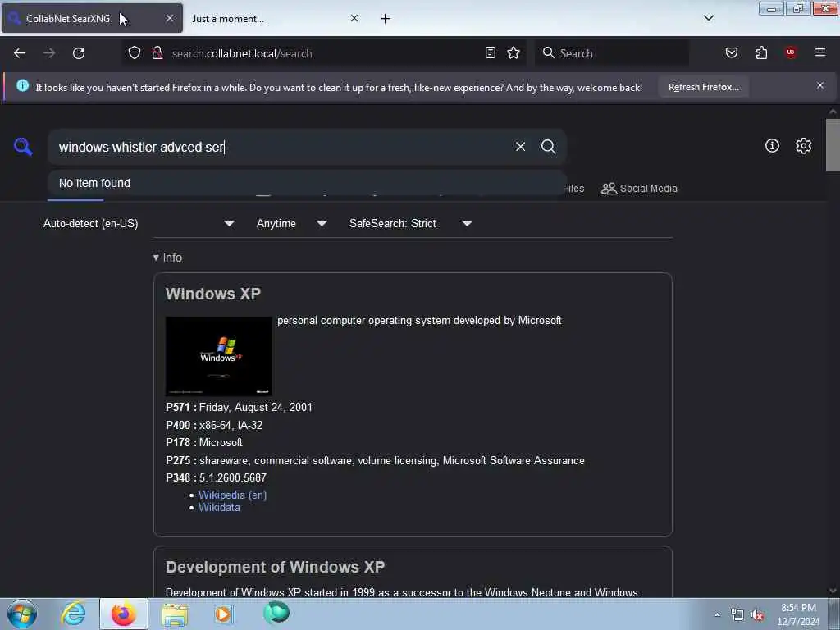Dismiss the Refresh Firefox notification bar

pyautogui.click(x=820, y=85)
